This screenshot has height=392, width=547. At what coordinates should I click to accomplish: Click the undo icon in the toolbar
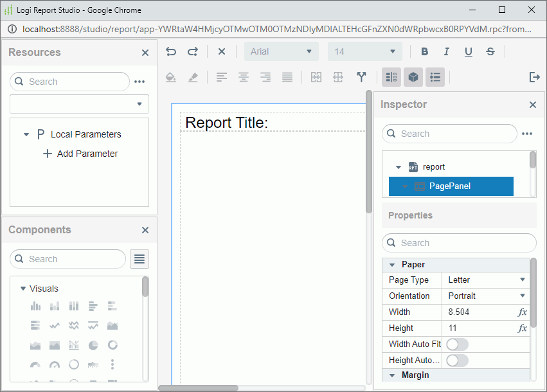pos(170,51)
